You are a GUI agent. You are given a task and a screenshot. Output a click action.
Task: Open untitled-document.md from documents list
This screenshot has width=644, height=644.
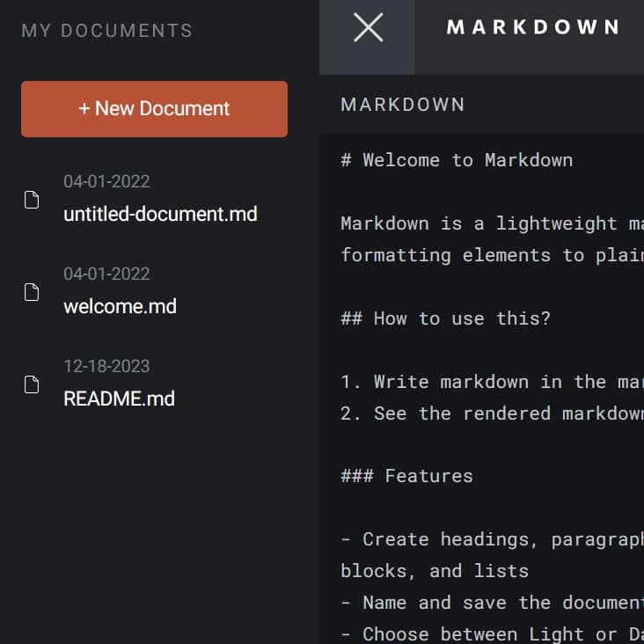click(x=160, y=214)
